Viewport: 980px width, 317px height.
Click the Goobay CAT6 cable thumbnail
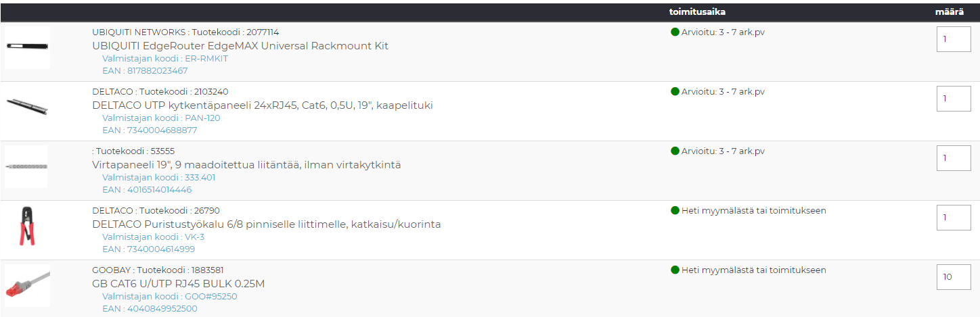(27, 285)
